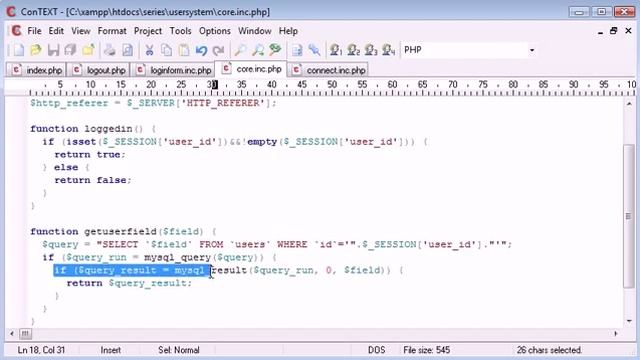Open the Edit menu
Viewport: 640px width, 360px height.
click(x=56, y=31)
